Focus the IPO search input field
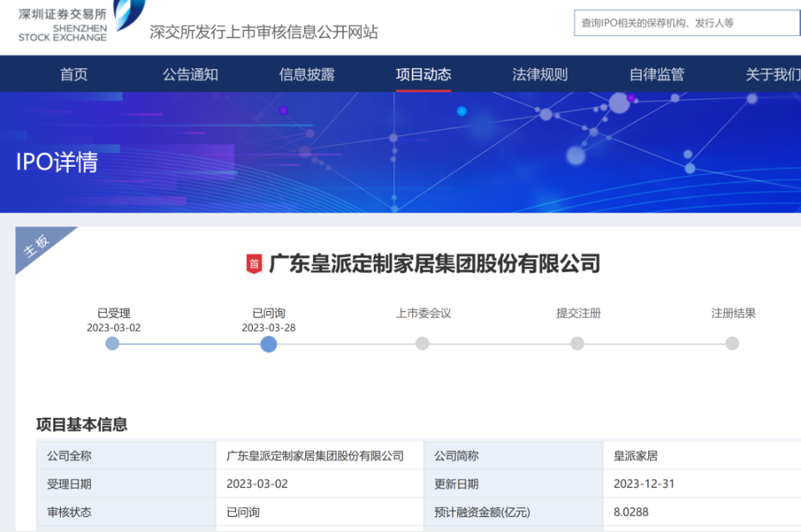801x532 pixels. pyautogui.click(x=687, y=23)
